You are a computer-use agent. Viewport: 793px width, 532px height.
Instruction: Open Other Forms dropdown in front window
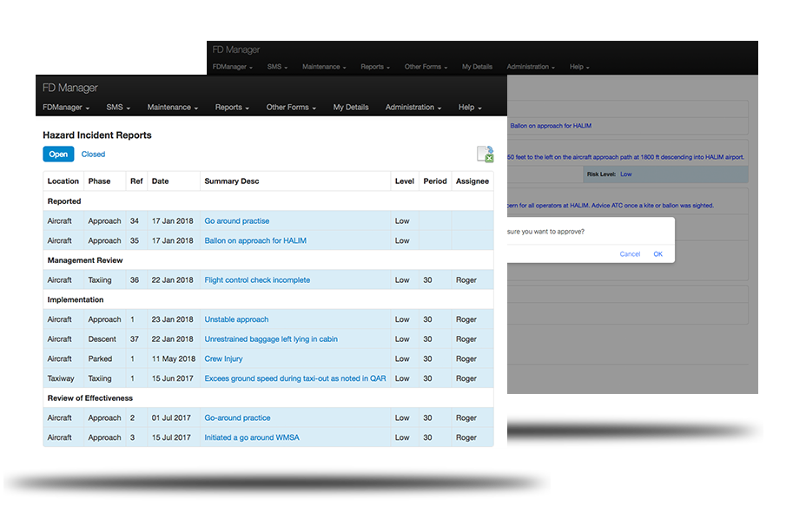291,107
